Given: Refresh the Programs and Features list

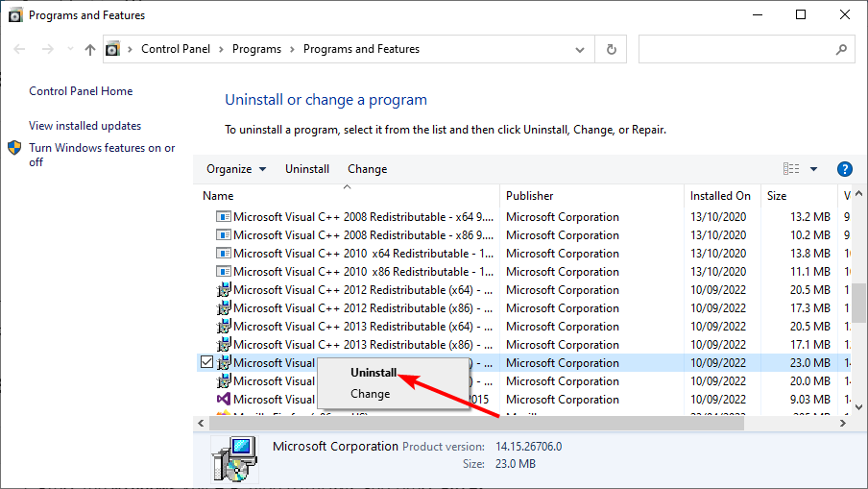Looking at the screenshot, I should click(611, 49).
